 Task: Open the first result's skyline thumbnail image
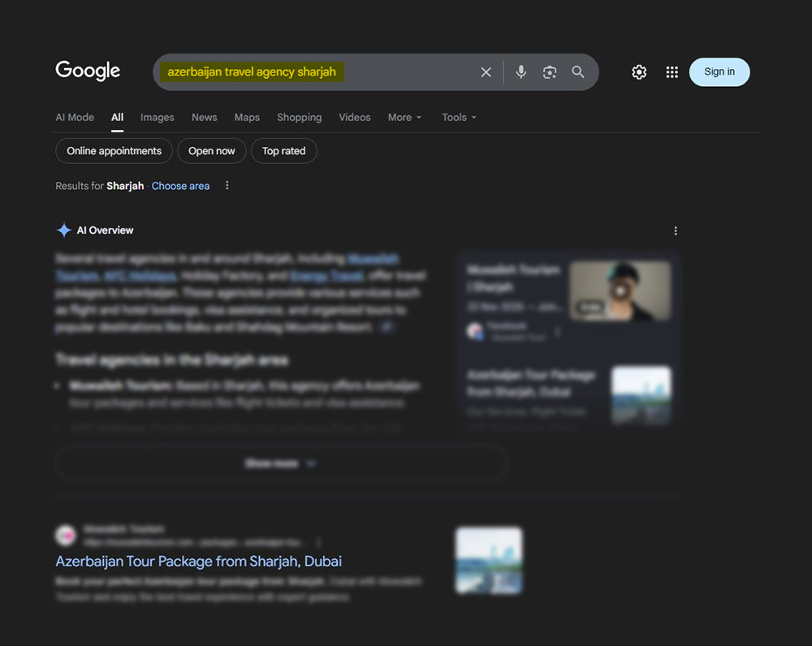pyautogui.click(x=489, y=561)
